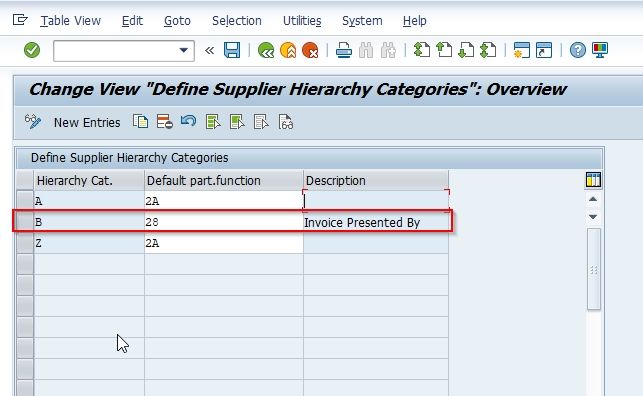Click the orange Exit icon
The width and height of the screenshot is (643, 396).
[x=288, y=50]
